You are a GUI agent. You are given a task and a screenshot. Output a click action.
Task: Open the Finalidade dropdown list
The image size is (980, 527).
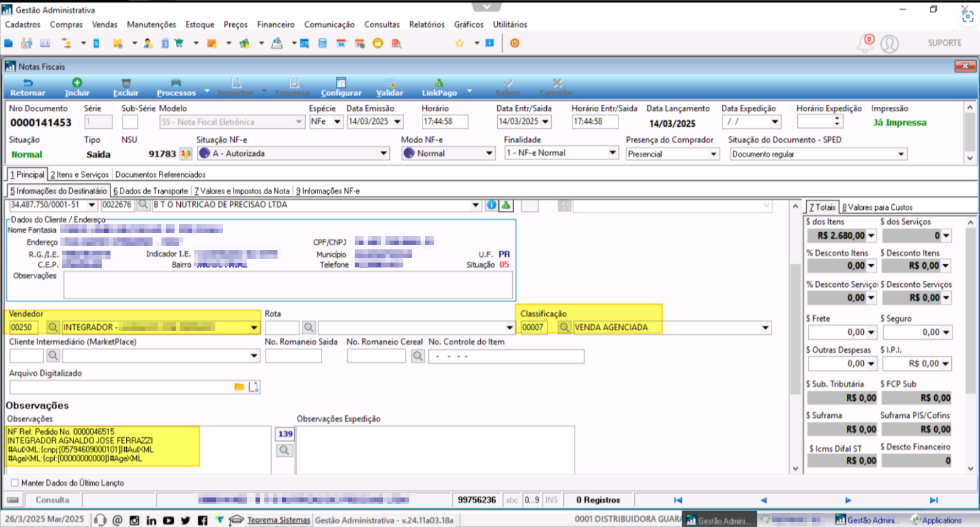pyautogui.click(x=613, y=153)
